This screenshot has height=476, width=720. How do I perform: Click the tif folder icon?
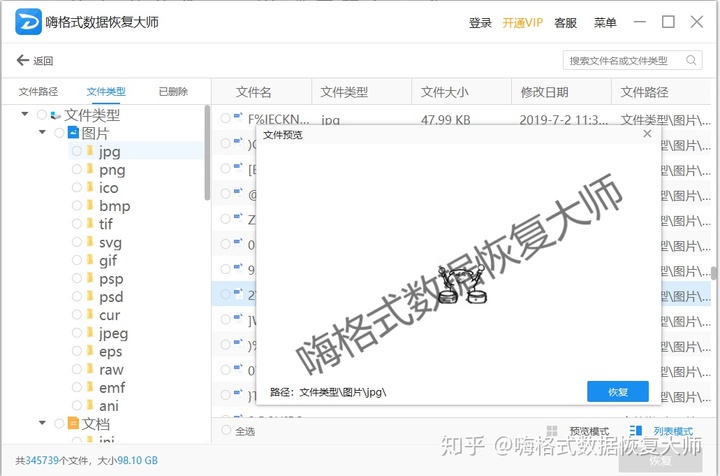90,223
